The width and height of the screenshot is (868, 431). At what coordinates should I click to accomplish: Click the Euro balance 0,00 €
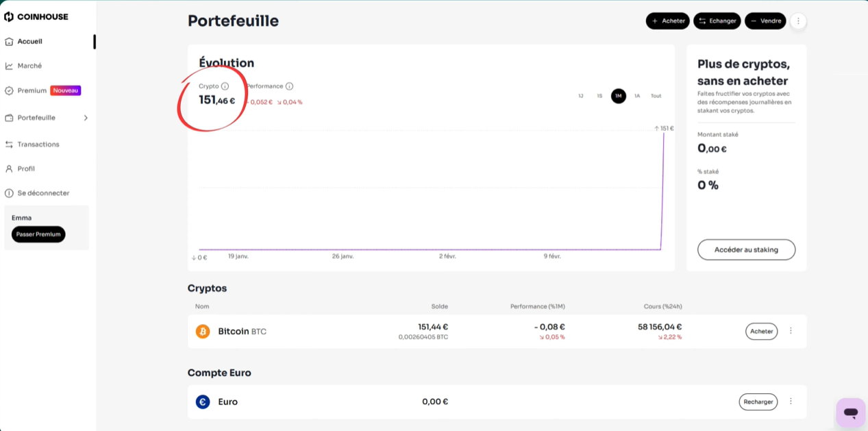coord(435,402)
